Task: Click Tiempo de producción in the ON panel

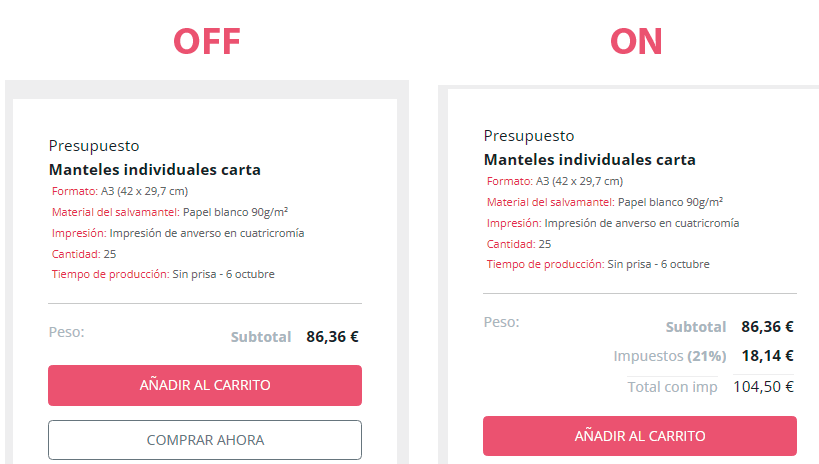Action: coord(545,264)
